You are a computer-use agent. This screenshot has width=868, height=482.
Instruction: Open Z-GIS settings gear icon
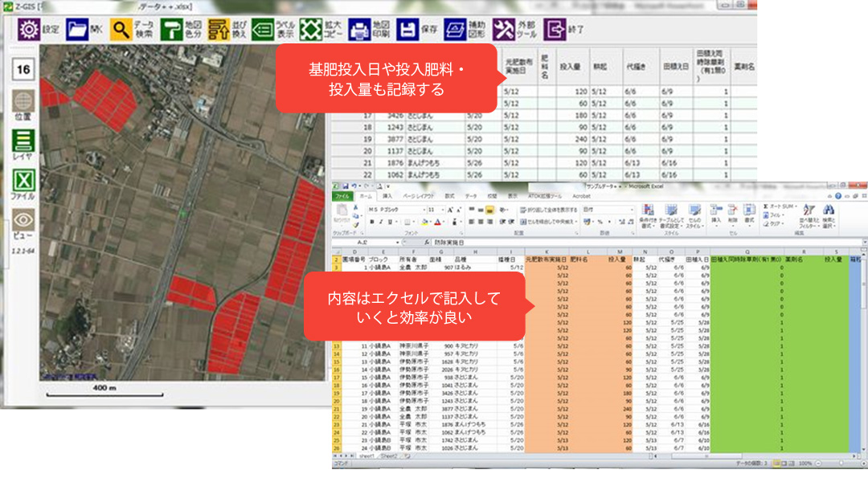click(x=28, y=30)
